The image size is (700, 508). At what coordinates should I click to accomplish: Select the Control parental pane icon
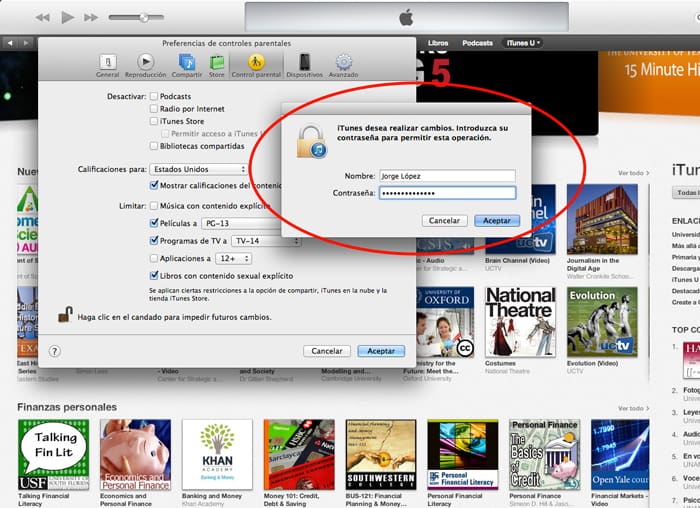click(256, 66)
